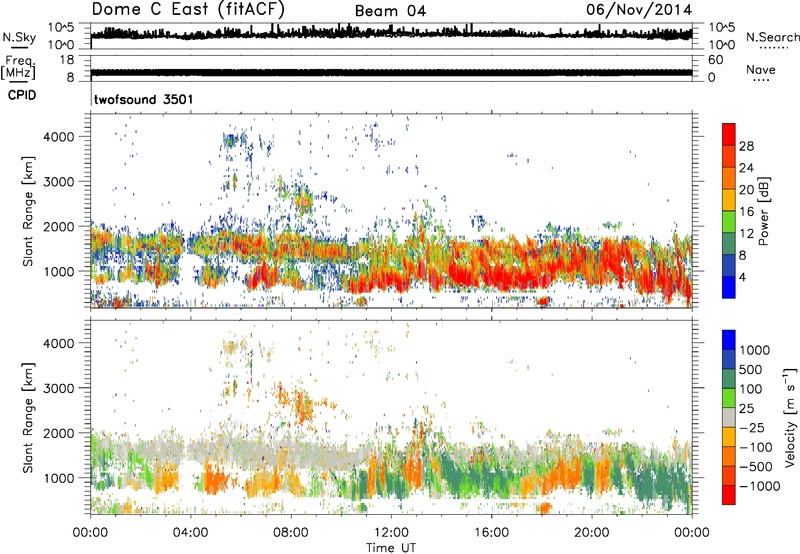Click the blue bottom of the Power colorbar
Image resolution: width=800 pixels, height=554 pixels.
click(x=729, y=287)
